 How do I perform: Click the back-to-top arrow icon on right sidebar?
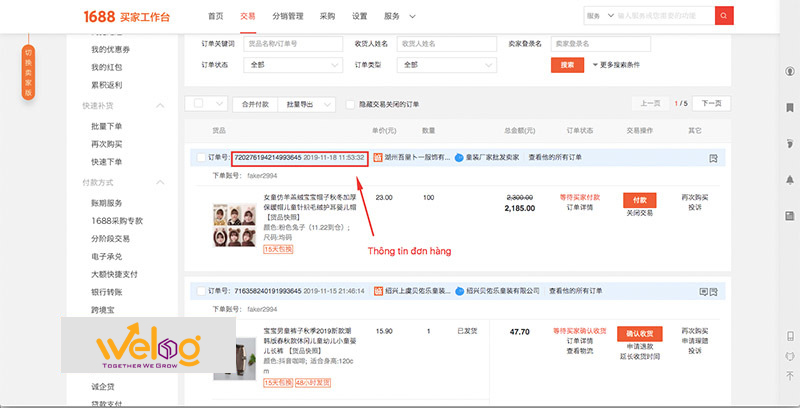790,376
